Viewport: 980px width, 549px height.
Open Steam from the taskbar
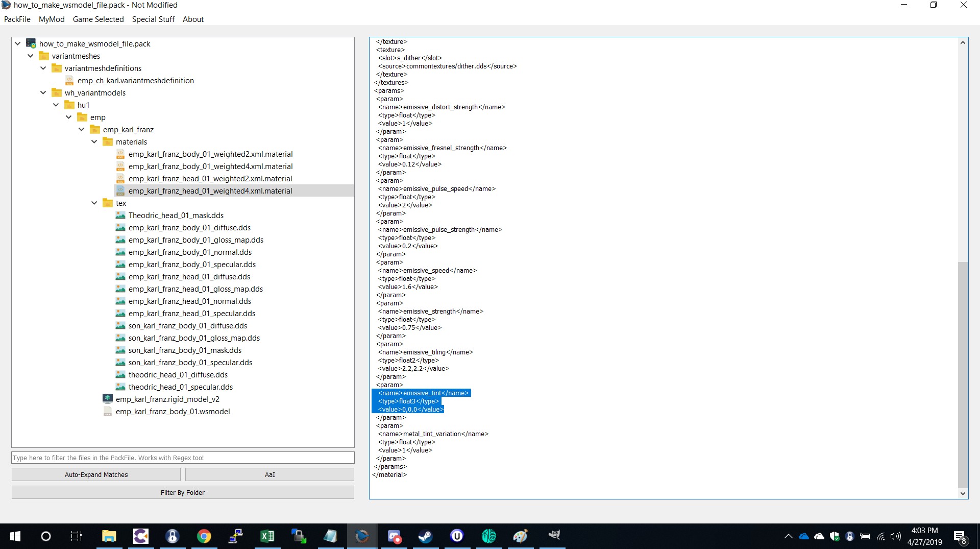pos(425,536)
